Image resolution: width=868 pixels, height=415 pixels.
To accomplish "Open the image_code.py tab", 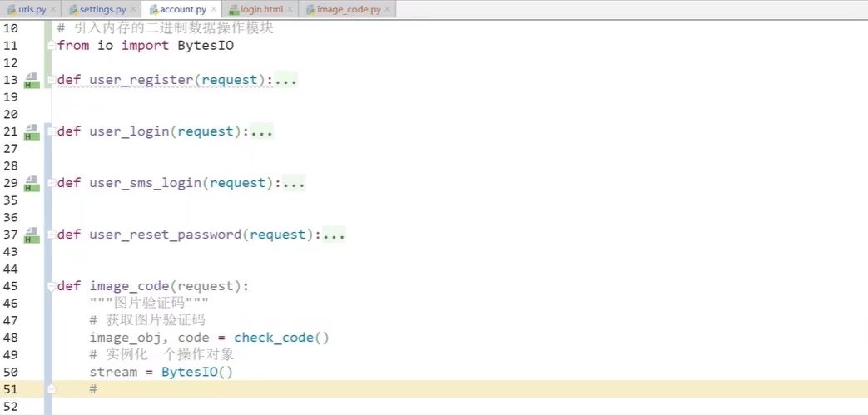I will pos(348,9).
